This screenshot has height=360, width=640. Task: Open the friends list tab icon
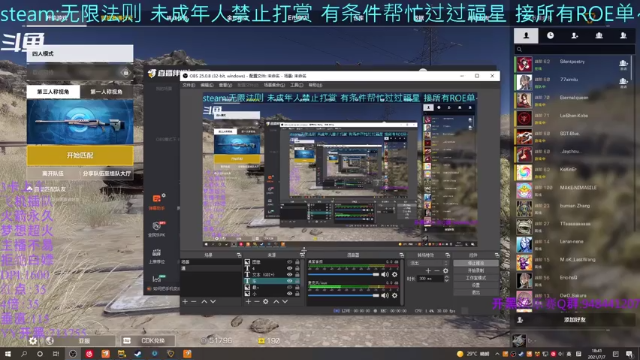(x=526, y=36)
